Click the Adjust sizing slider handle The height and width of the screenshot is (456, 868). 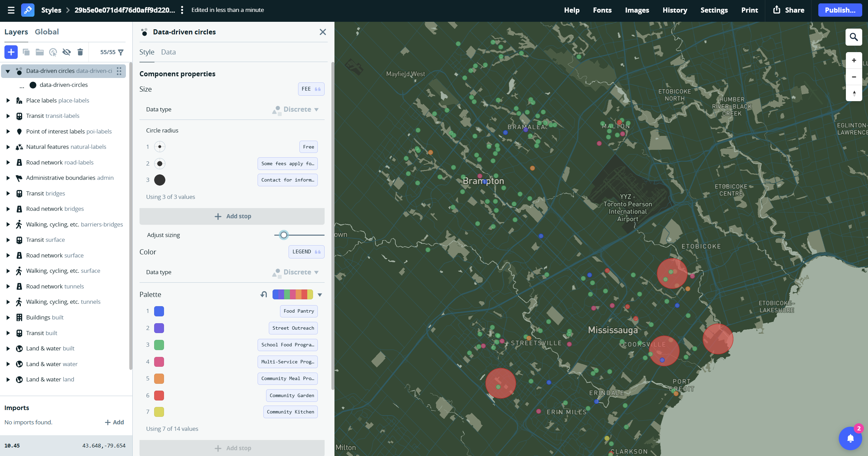[x=284, y=235]
